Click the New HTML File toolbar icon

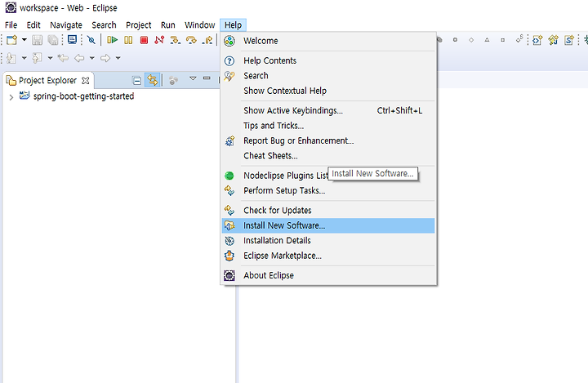(x=537, y=40)
